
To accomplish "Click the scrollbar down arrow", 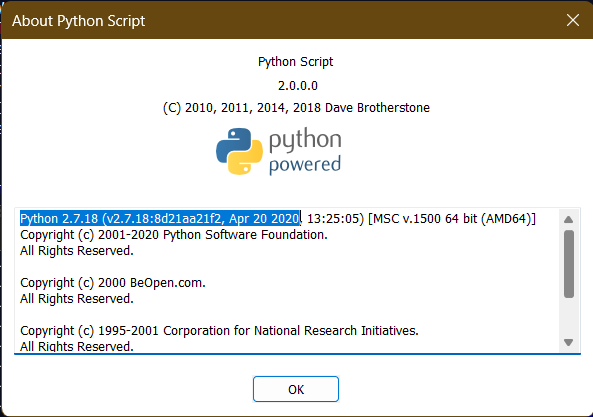I will pos(568,342).
